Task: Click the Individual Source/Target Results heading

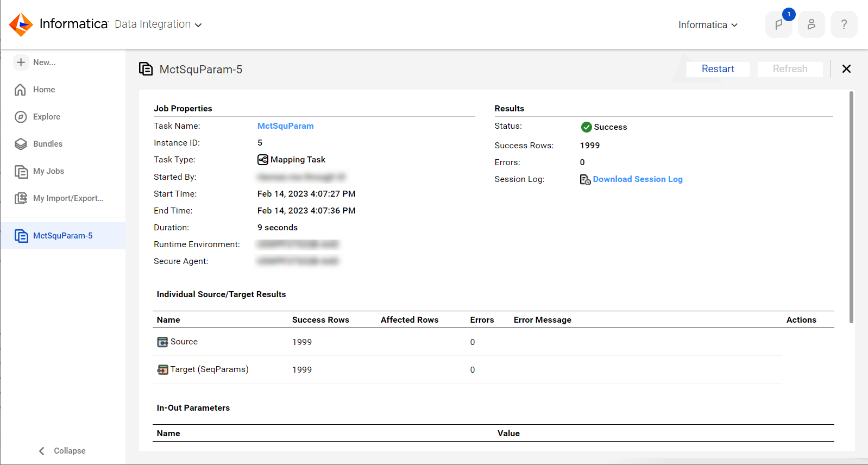Action: (x=221, y=294)
